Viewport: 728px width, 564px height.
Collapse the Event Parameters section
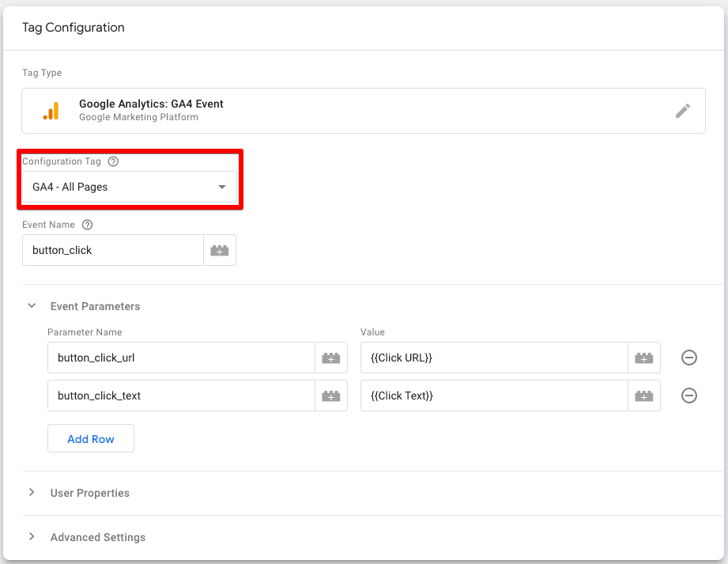(x=31, y=306)
